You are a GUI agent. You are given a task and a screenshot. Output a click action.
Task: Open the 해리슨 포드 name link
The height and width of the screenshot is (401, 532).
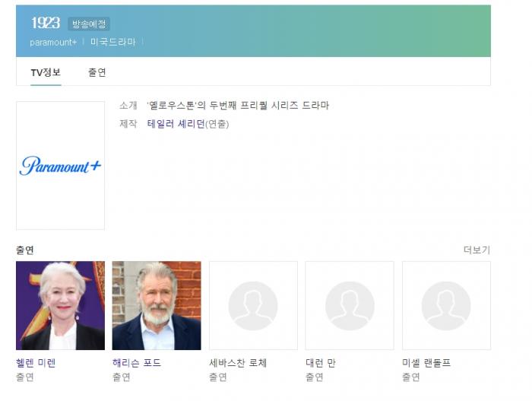[x=137, y=363]
